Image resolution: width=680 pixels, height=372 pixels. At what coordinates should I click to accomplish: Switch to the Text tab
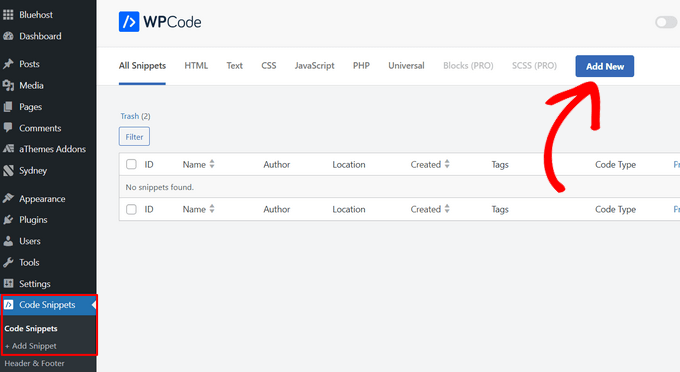pyautogui.click(x=235, y=66)
